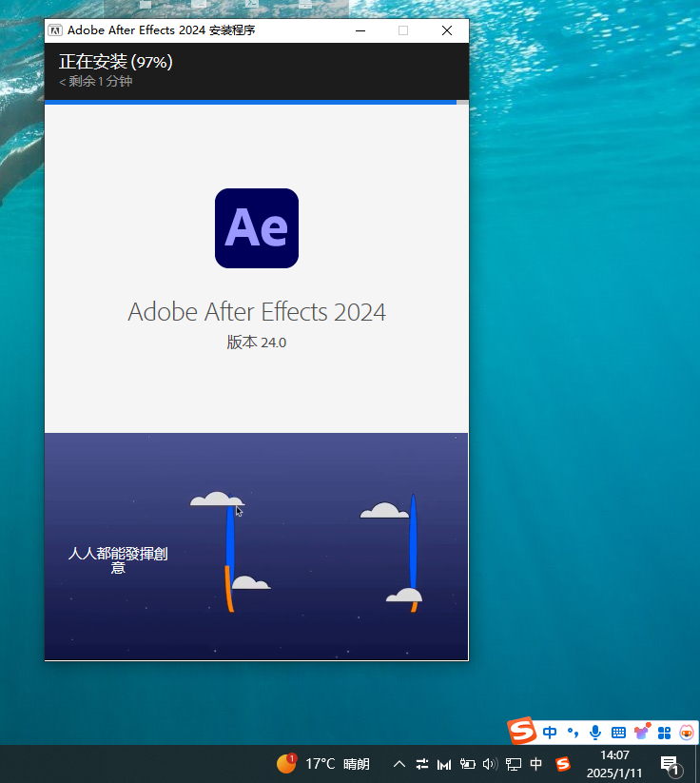Expand hidden system tray icons chevron
700x783 pixels.
click(399, 764)
